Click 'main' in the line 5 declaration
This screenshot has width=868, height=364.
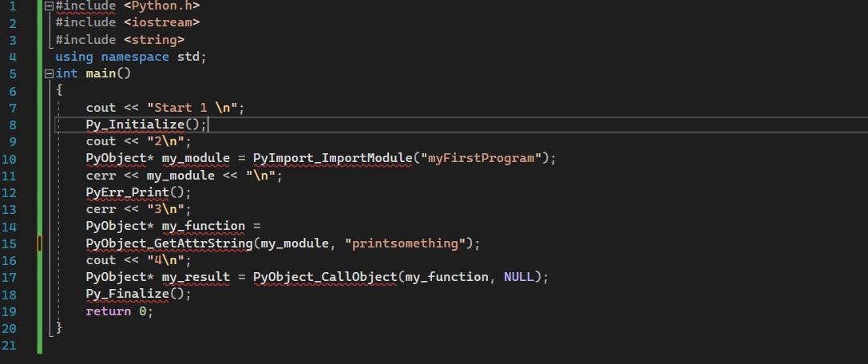[x=101, y=73]
